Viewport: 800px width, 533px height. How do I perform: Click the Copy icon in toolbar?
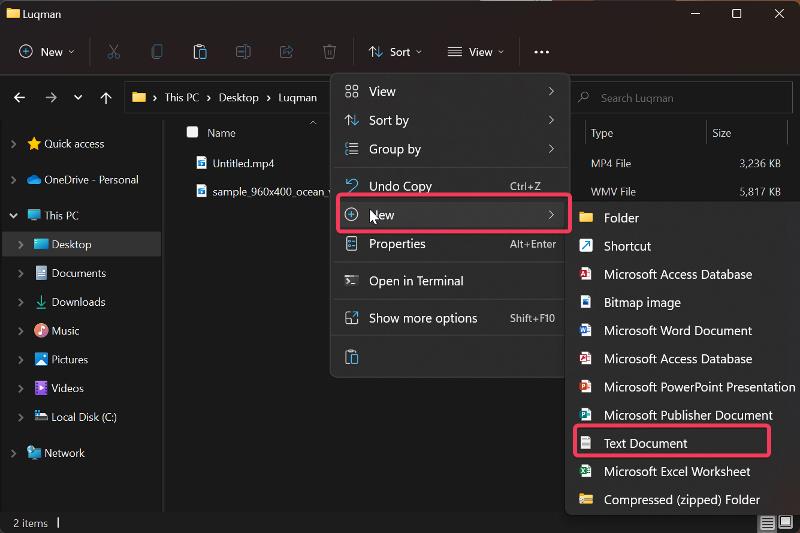point(157,52)
